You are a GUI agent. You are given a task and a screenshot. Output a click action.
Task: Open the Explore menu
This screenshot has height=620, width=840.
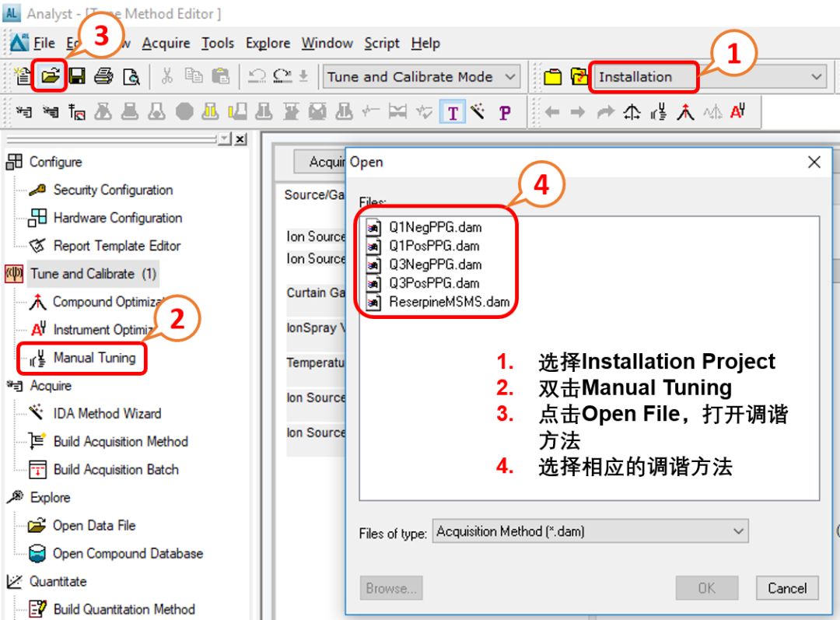click(268, 43)
